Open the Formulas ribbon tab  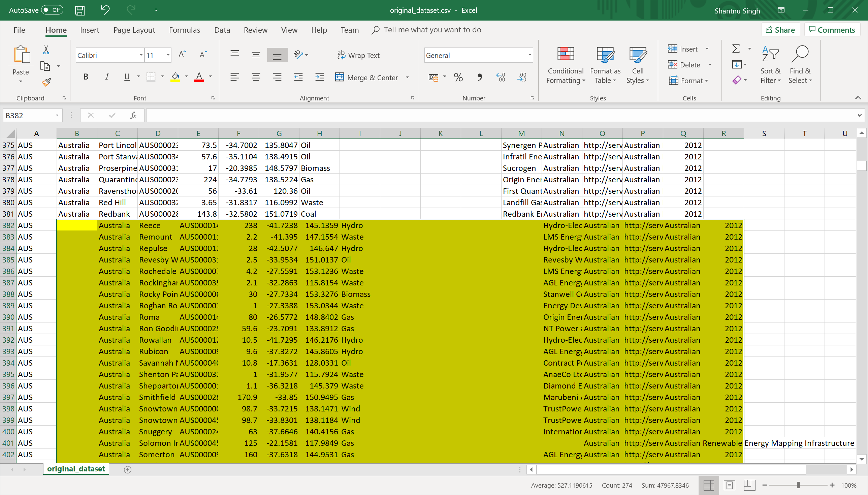click(185, 30)
